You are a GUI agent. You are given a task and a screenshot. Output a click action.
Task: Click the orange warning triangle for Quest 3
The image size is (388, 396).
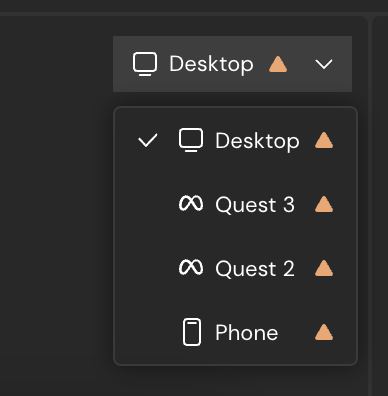324,204
